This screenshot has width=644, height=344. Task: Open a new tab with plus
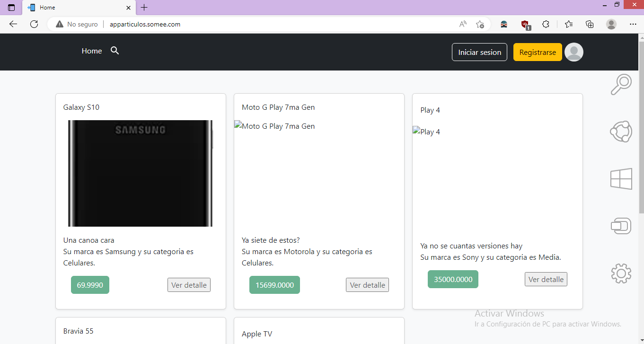[x=144, y=8]
